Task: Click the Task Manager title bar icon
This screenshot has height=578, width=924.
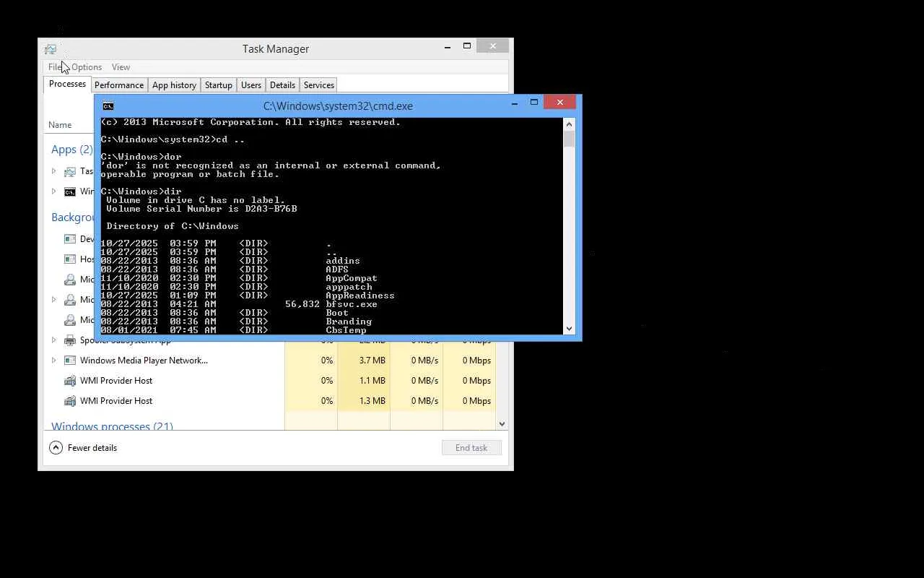Action: 50,49
